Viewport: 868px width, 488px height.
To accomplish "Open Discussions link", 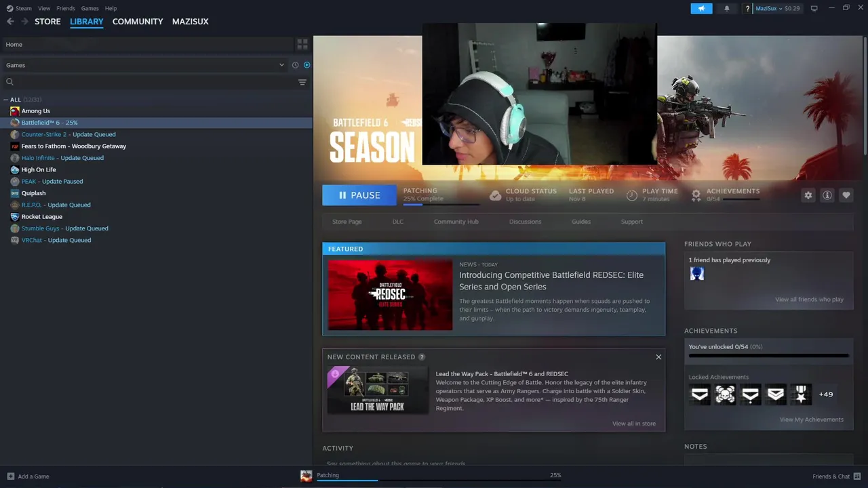I will pos(526,222).
